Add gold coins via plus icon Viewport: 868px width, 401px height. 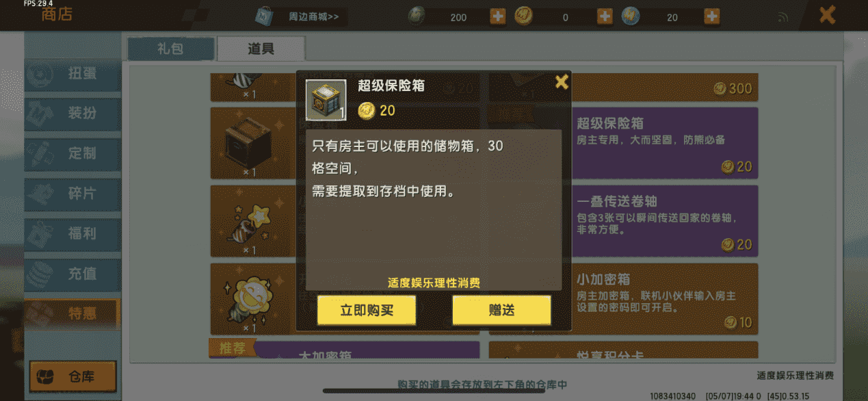(605, 16)
